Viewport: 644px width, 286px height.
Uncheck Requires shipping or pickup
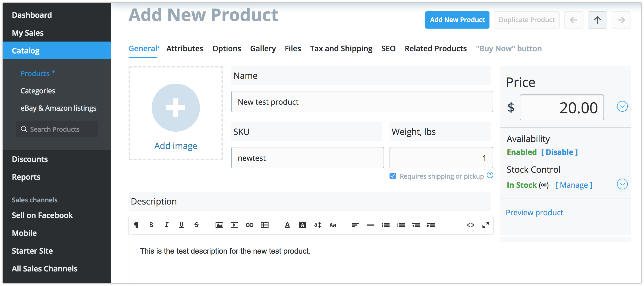(393, 176)
